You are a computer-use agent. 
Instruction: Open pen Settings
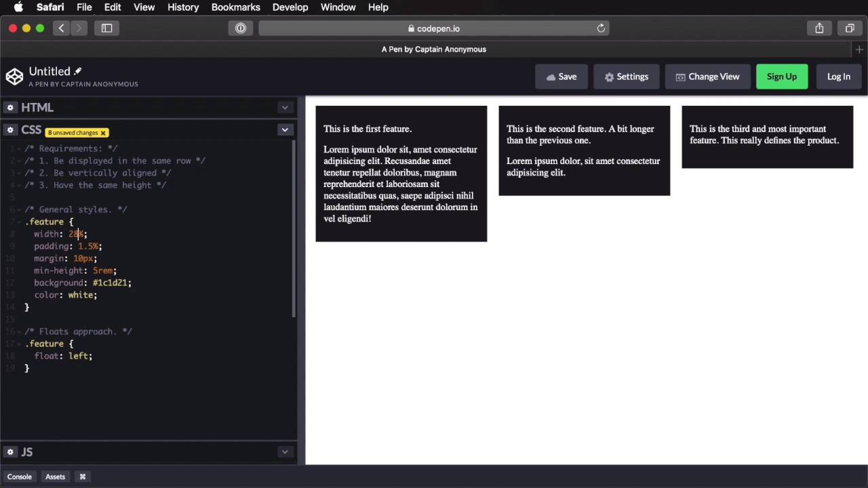tap(626, 77)
